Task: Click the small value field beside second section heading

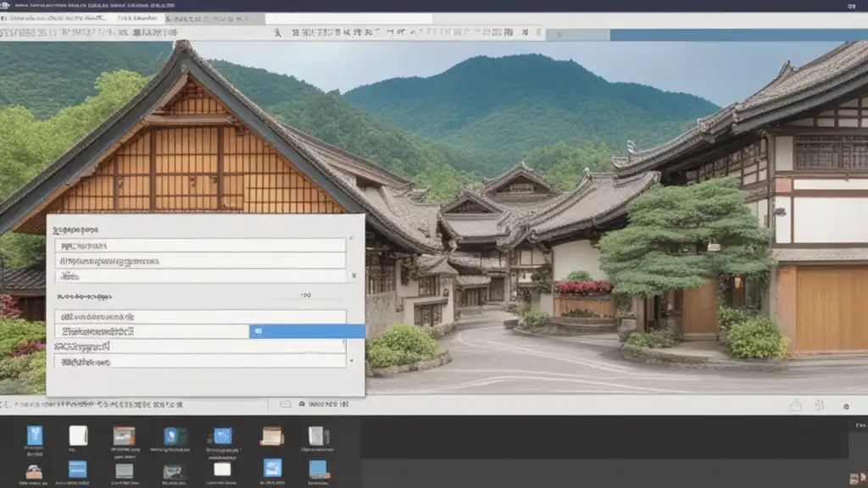Action: pos(305,297)
